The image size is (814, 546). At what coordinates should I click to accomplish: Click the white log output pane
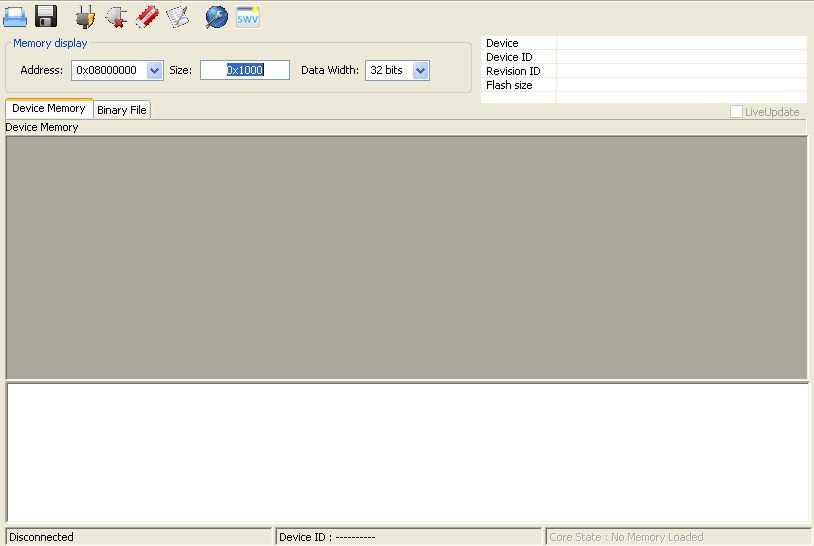pos(406,451)
